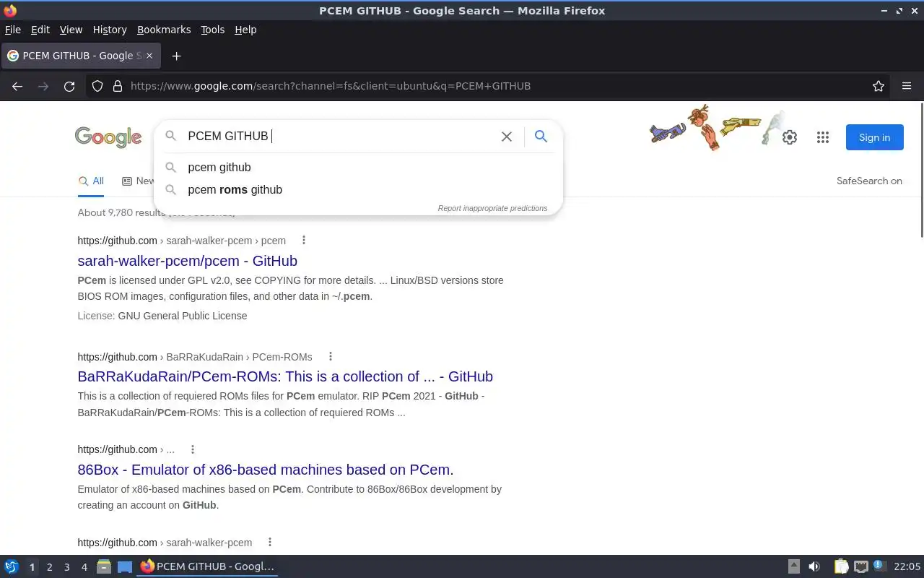The width and height of the screenshot is (924, 578).
Task: Click the github.com › sarah-walker-pcem › pcem URL breadcrumb
Action: tap(182, 241)
